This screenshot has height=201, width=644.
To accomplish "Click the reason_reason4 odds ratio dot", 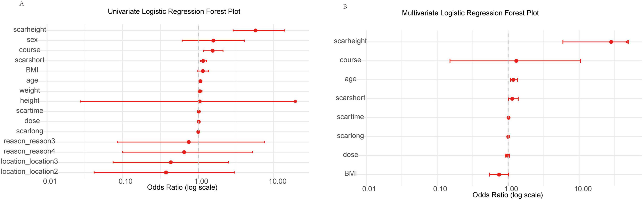I will tap(184, 152).
